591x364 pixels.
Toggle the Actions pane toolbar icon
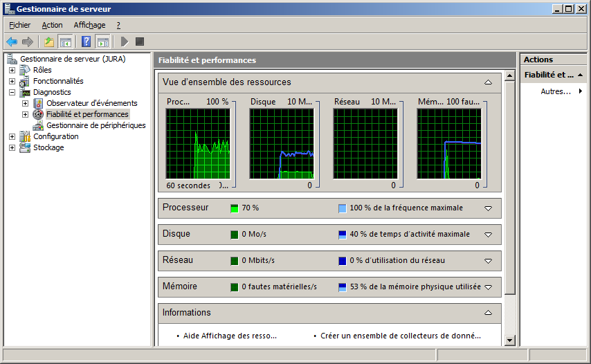click(x=102, y=42)
